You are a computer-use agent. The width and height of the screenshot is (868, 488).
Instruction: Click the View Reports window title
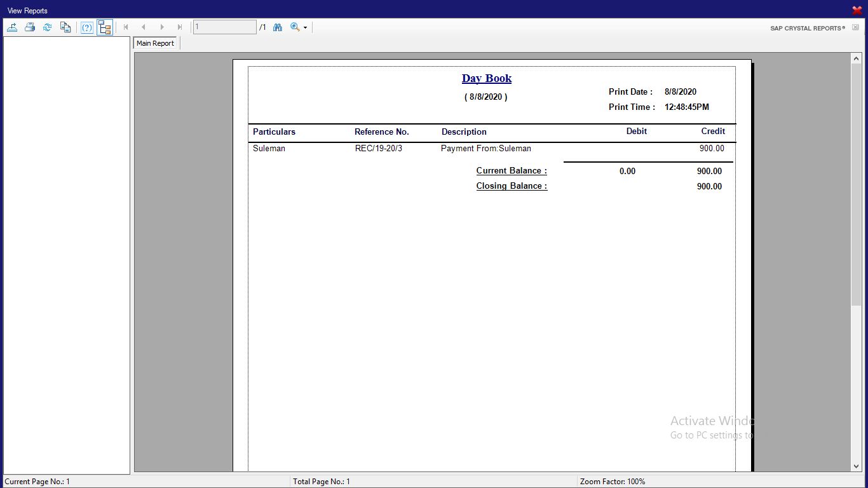click(27, 10)
